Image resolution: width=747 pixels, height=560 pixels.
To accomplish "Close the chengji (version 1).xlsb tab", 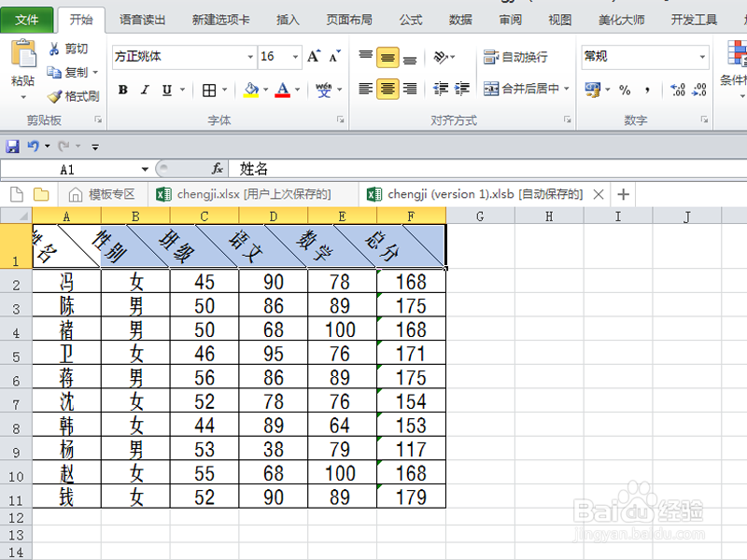I will pyautogui.click(x=599, y=194).
